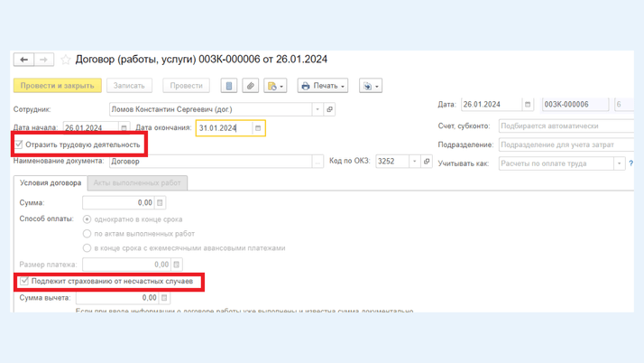644x363 pixels.
Task: Click the help question mark near Учитывать как
Action: pyautogui.click(x=630, y=163)
